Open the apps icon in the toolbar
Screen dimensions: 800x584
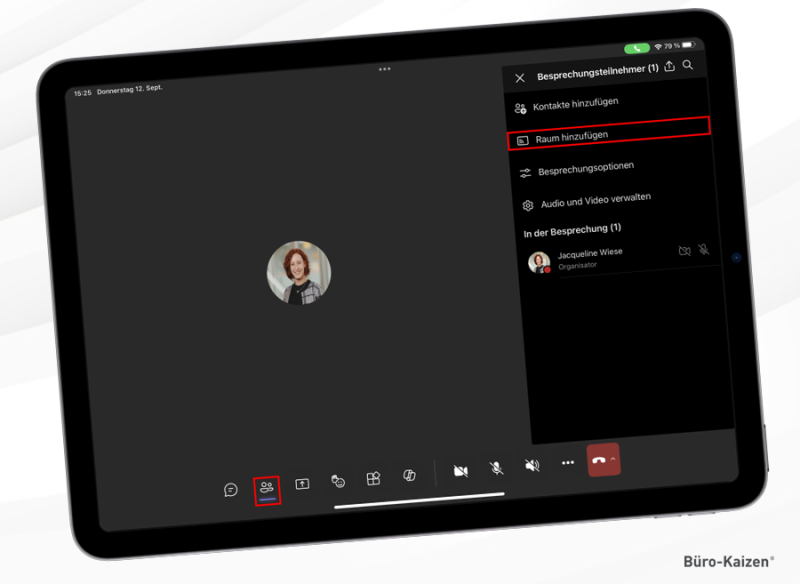coord(371,479)
